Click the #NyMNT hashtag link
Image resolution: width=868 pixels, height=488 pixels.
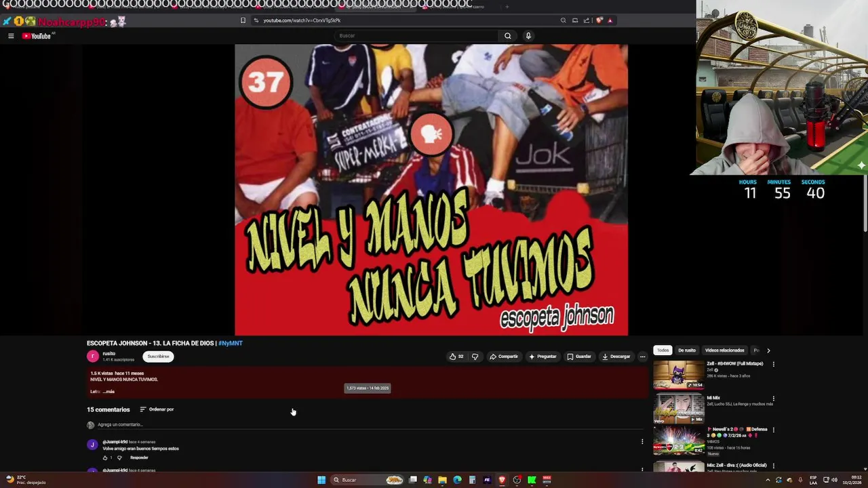click(231, 344)
